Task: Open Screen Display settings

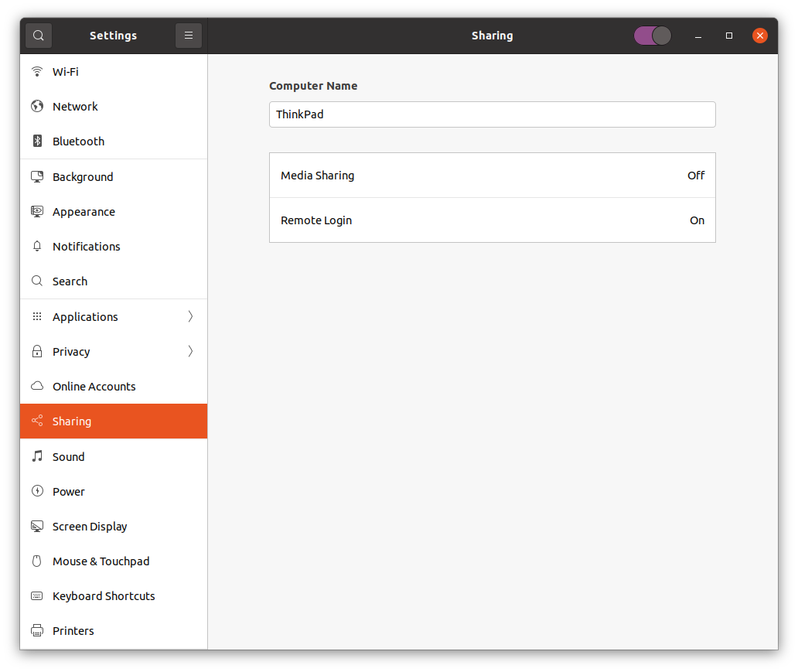Action: pyautogui.click(x=90, y=527)
